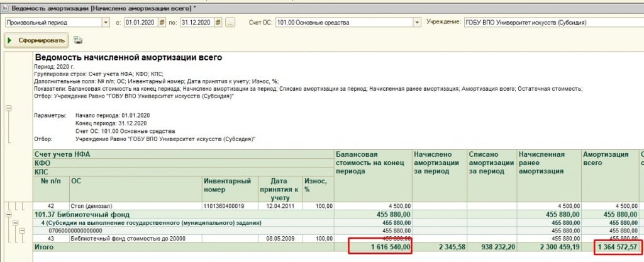Image resolution: width=644 pixels, height=262 pixels.
Task: Collapse the 101.37 Библиотечный фонд group
Action: click(x=9, y=214)
